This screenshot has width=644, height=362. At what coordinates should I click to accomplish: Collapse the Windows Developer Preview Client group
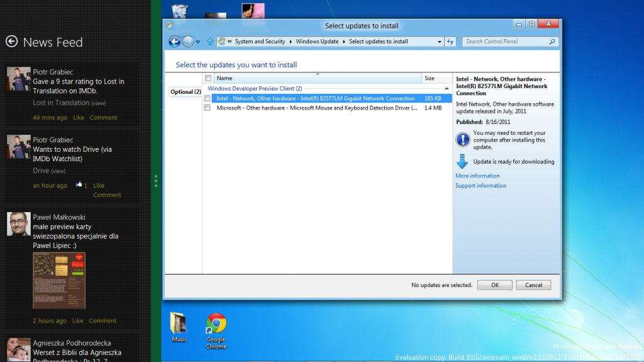[447, 88]
